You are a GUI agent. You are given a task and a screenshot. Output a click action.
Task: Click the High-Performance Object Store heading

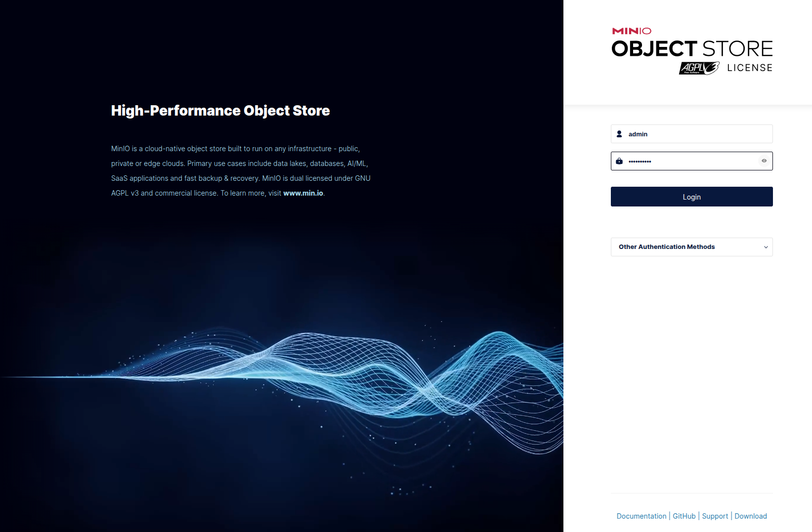click(220, 111)
